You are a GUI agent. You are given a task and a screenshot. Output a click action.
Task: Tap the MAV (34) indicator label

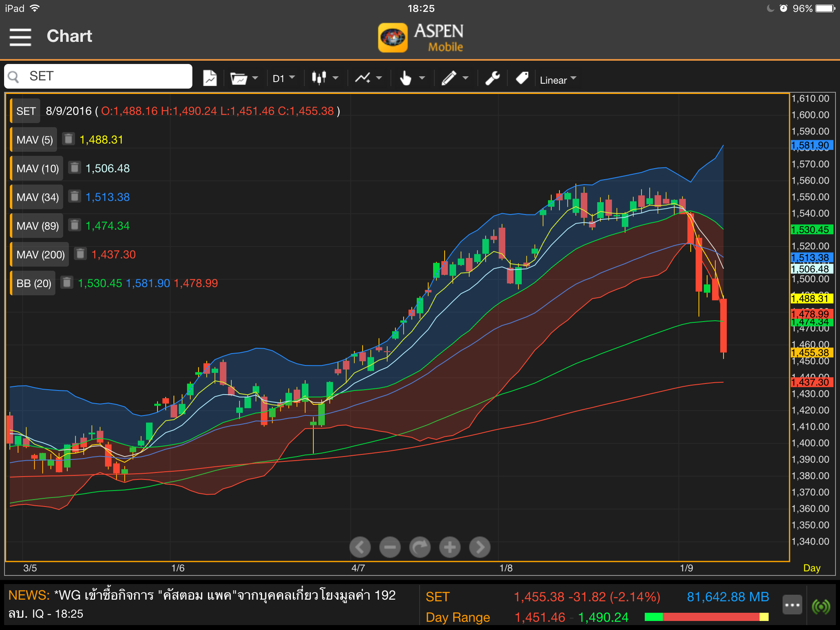click(x=37, y=197)
